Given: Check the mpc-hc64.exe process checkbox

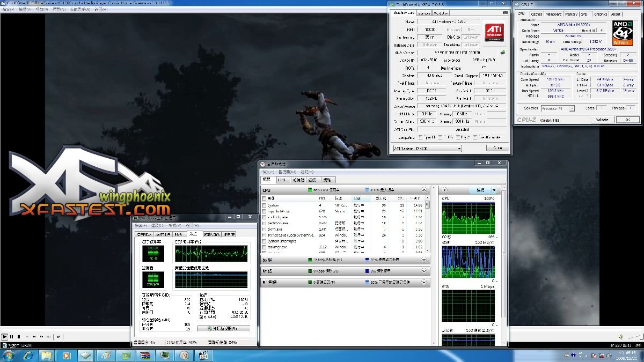Looking at the screenshot, I should click(264, 211).
